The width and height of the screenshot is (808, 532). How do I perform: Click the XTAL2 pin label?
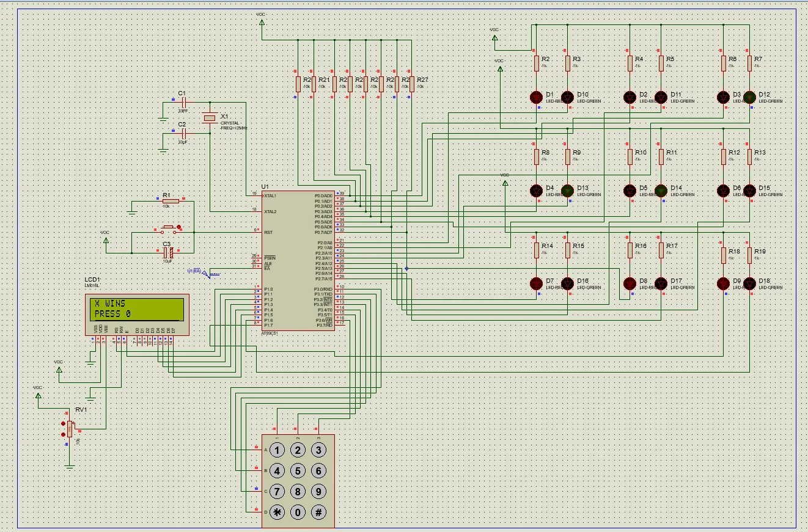coord(271,211)
